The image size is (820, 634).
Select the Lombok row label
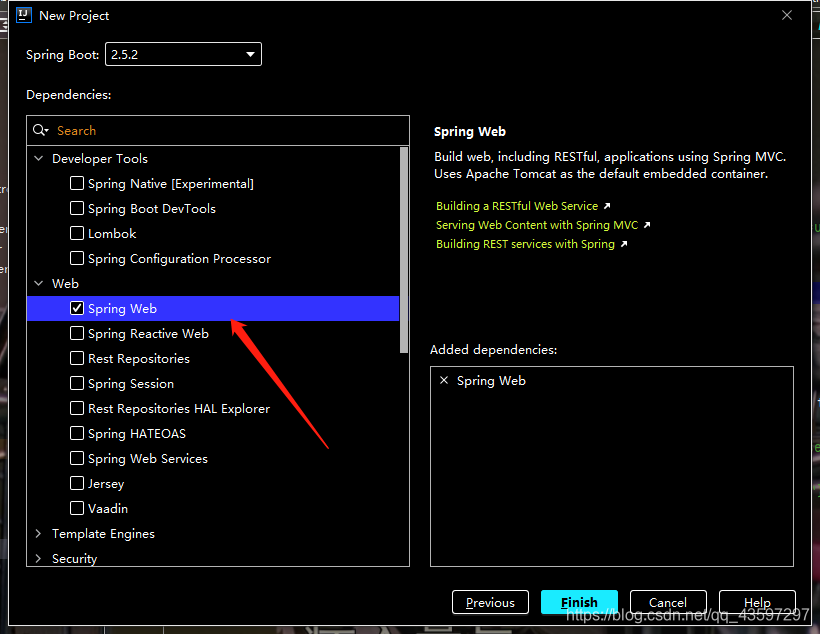pos(112,234)
